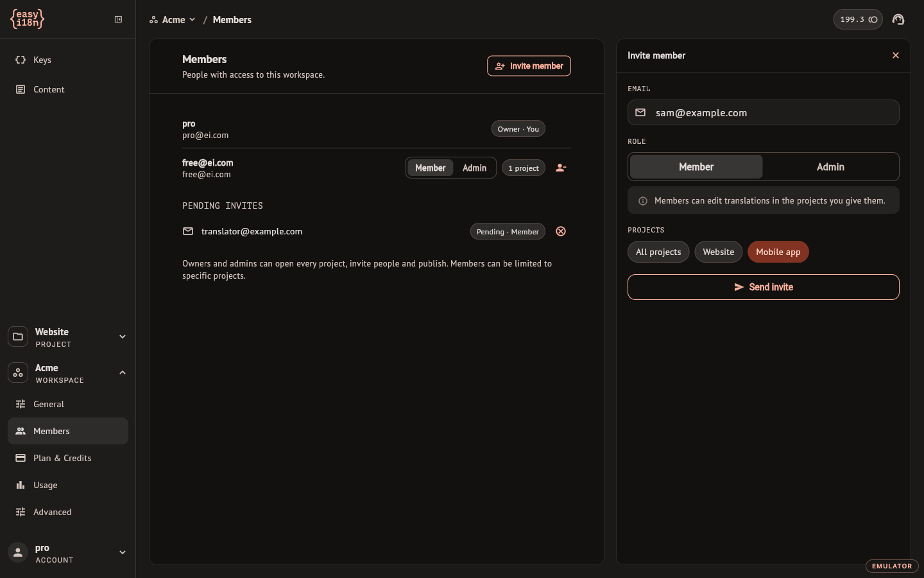Open Plan & Credits page
Viewport: 924px width, 578px height.
[x=68, y=458]
